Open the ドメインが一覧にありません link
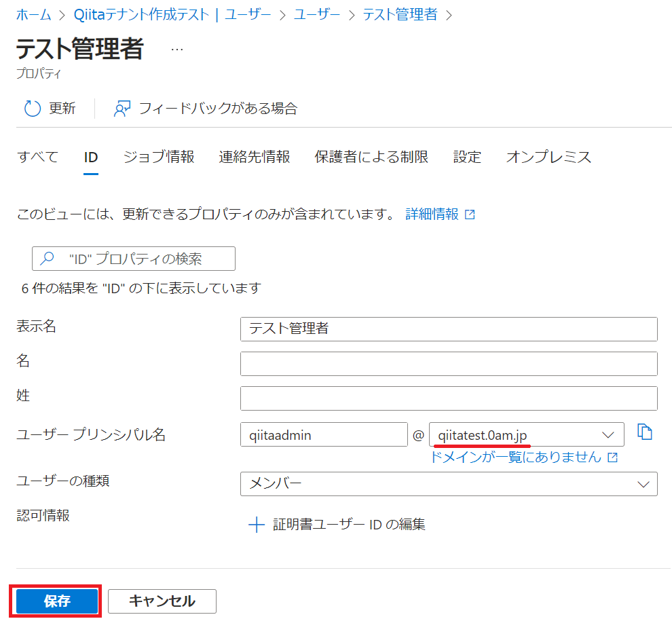 pos(516,457)
